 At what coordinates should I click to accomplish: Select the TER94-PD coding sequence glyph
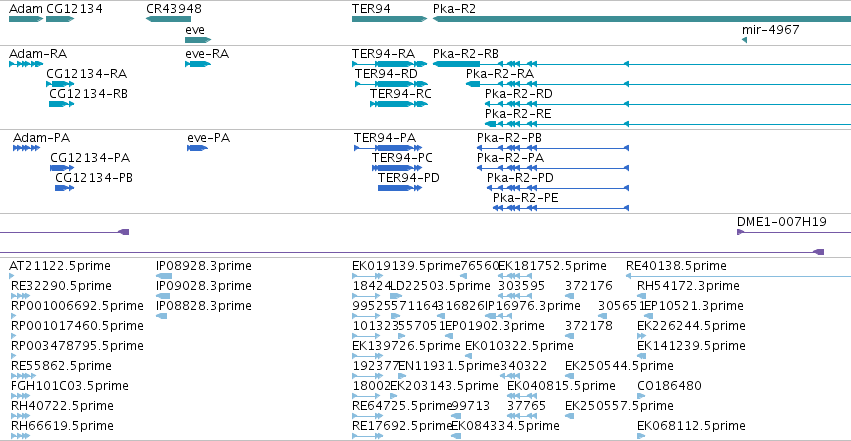pos(400,188)
